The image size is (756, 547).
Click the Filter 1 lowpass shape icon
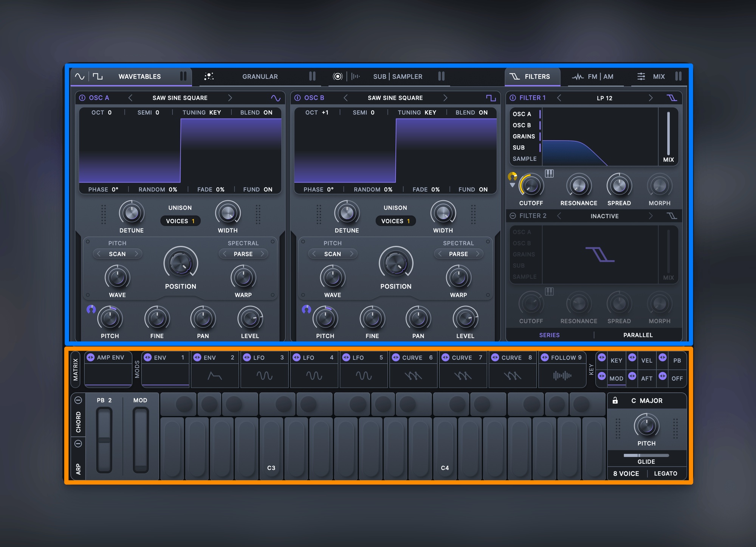tap(672, 98)
